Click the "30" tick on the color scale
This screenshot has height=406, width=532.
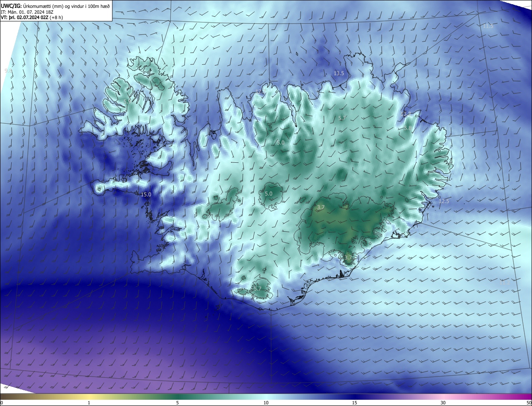point(443,403)
